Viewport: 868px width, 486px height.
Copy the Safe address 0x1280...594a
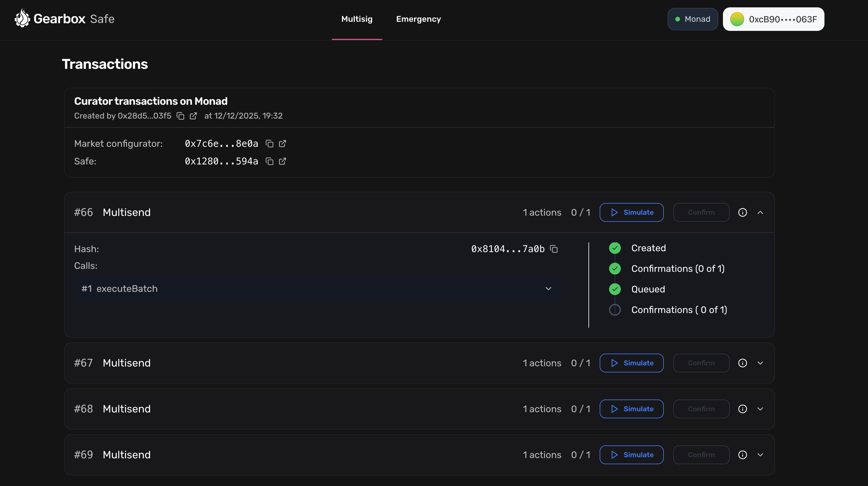(x=269, y=161)
